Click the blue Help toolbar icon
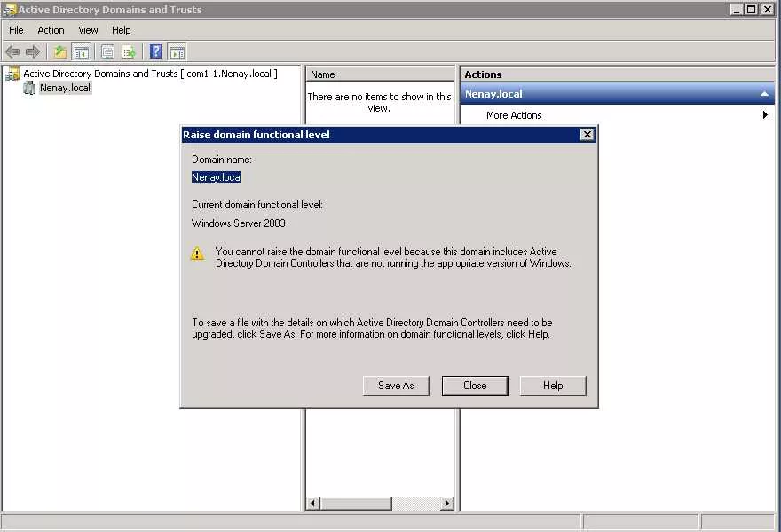Viewport: 781px width, 532px height. pyautogui.click(x=156, y=51)
